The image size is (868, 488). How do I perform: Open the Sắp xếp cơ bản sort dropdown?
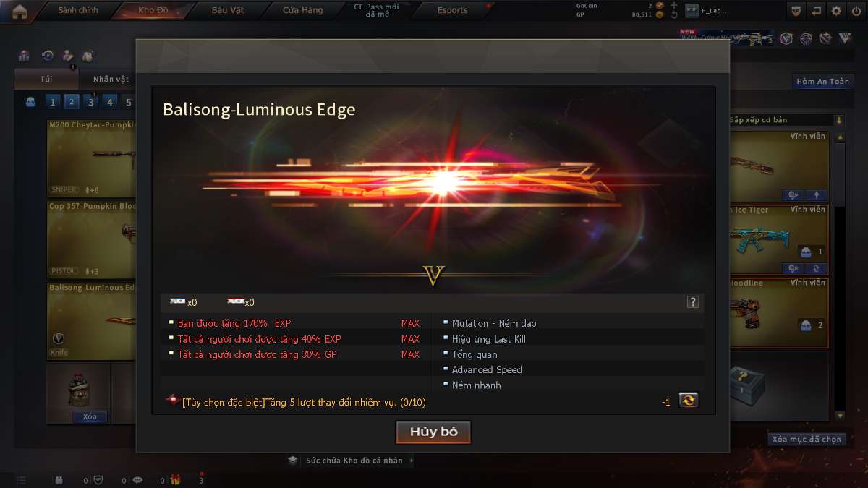click(786, 120)
